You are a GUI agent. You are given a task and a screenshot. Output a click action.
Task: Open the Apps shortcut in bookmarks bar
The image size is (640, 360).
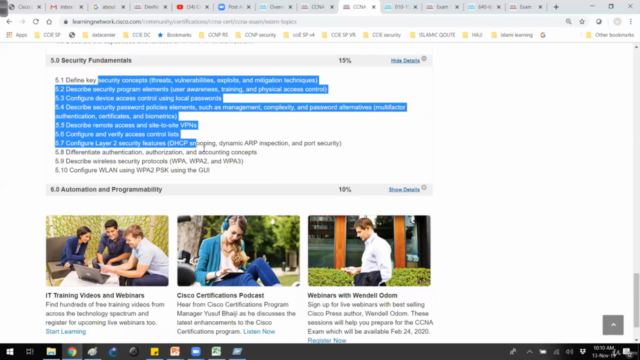(x=17, y=35)
